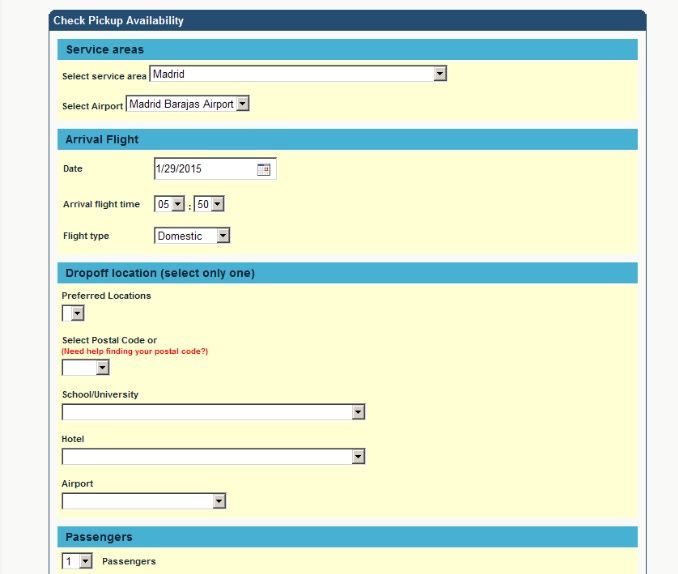Open the School/University dropdown
The height and width of the screenshot is (574, 678).
pos(214,412)
